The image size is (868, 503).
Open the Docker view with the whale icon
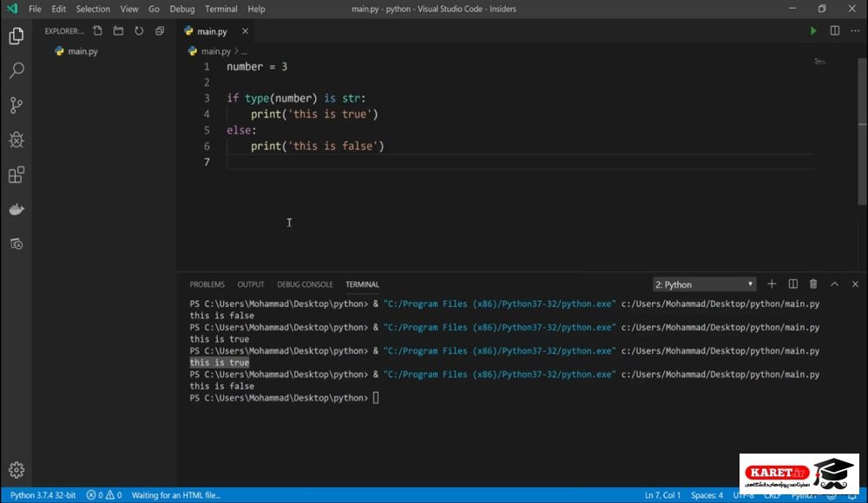(16, 209)
